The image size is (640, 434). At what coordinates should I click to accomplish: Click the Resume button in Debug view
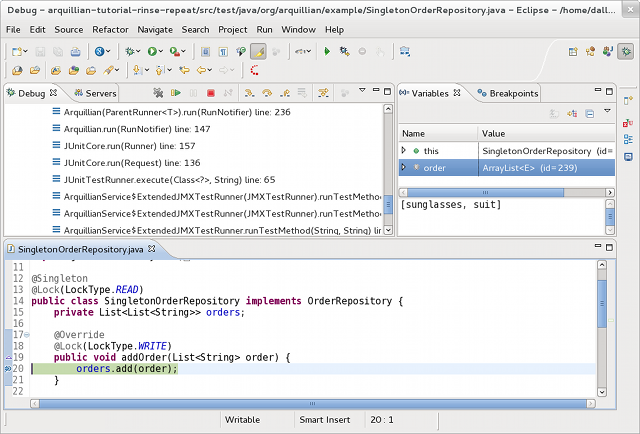point(175,93)
